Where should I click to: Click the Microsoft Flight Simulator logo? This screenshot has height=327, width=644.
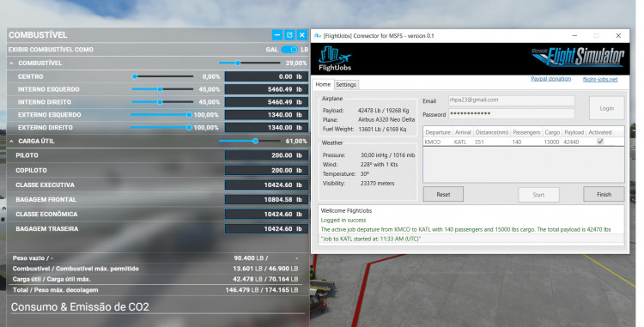point(578,57)
